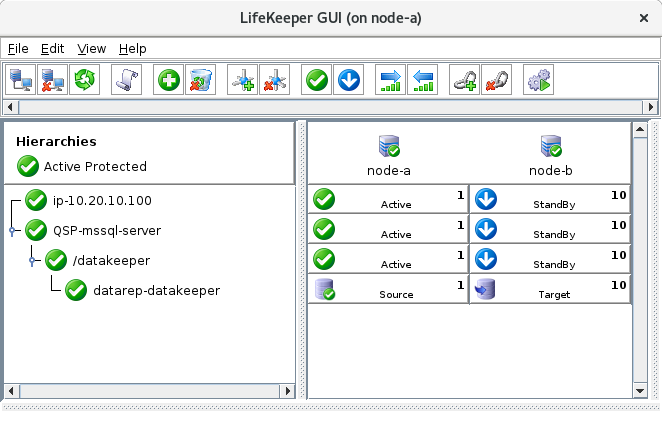This screenshot has width=662, height=428.
Task: Click the Extend Resource Hierarchy right-arrow icon
Action: pos(391,80)
